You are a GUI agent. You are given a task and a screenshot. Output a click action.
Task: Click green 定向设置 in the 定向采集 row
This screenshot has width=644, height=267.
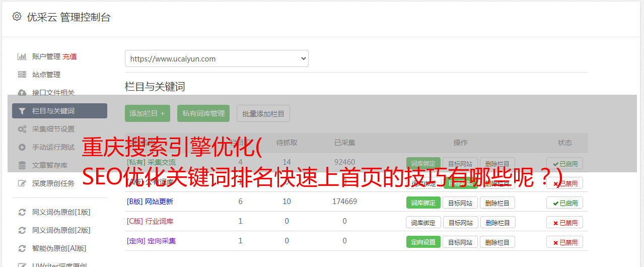click(x=423, y=242)
